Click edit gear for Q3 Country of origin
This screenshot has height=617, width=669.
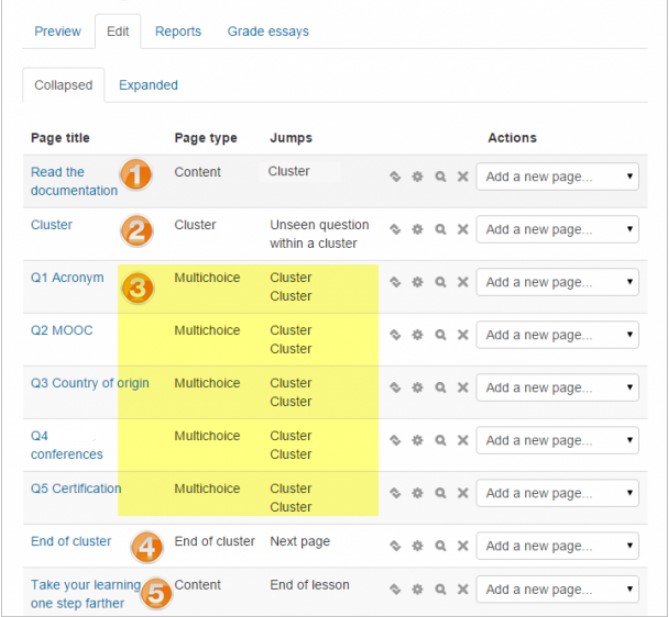click(417, 388)
